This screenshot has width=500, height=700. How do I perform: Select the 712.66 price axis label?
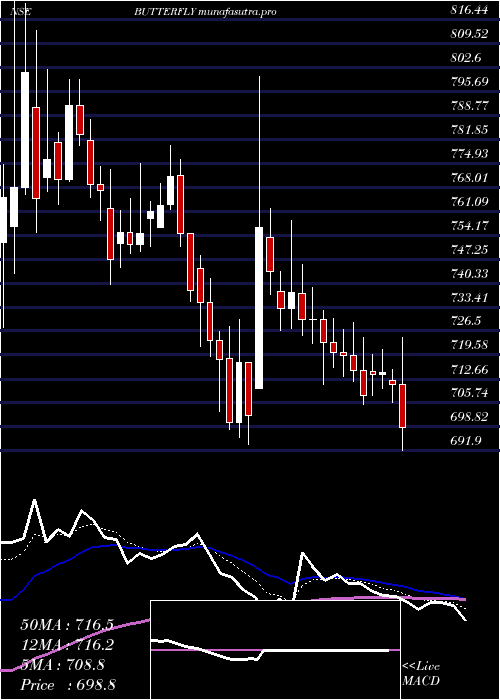[469, 369]
